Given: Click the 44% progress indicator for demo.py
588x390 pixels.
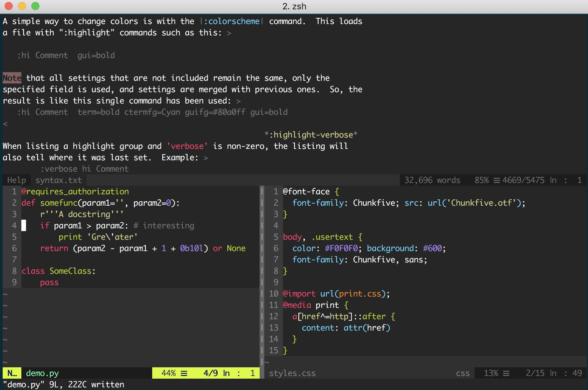Looking at the screenshot, I should 169,373.
